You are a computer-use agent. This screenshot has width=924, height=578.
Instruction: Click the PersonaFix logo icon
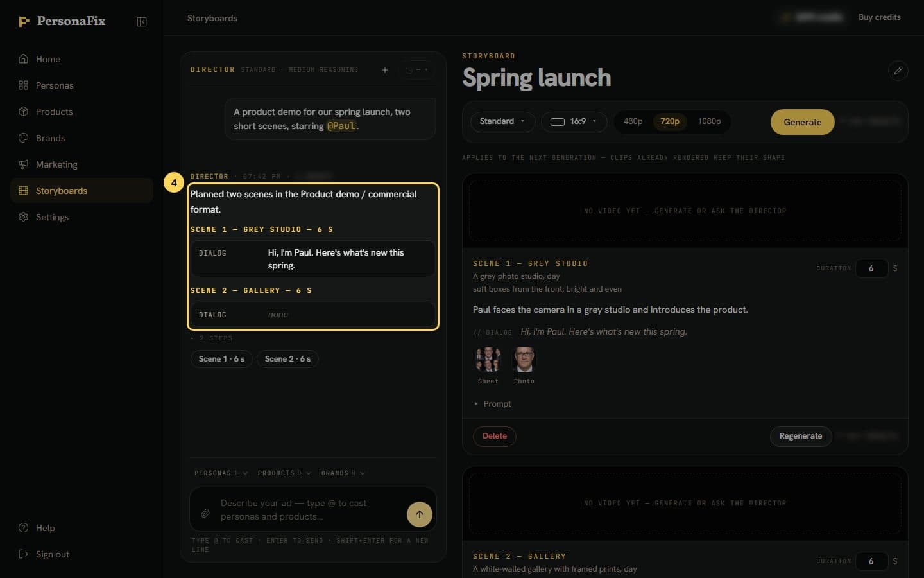[24, 22]
